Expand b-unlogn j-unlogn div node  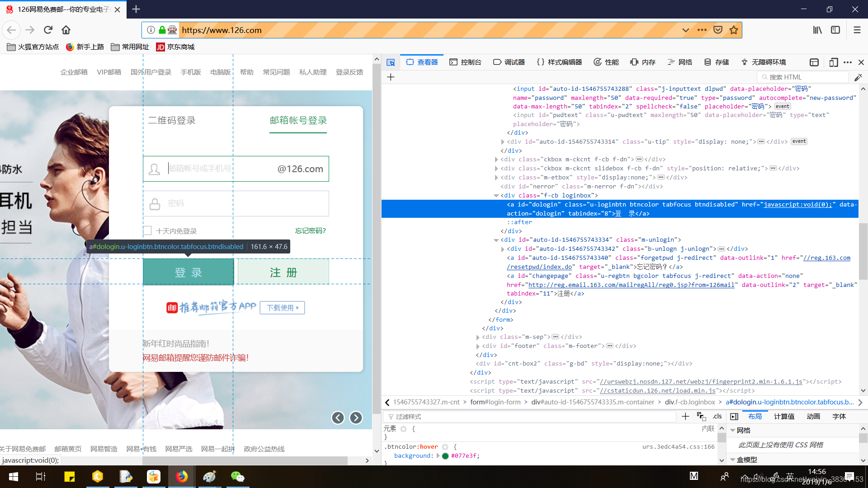click(502, 249)
